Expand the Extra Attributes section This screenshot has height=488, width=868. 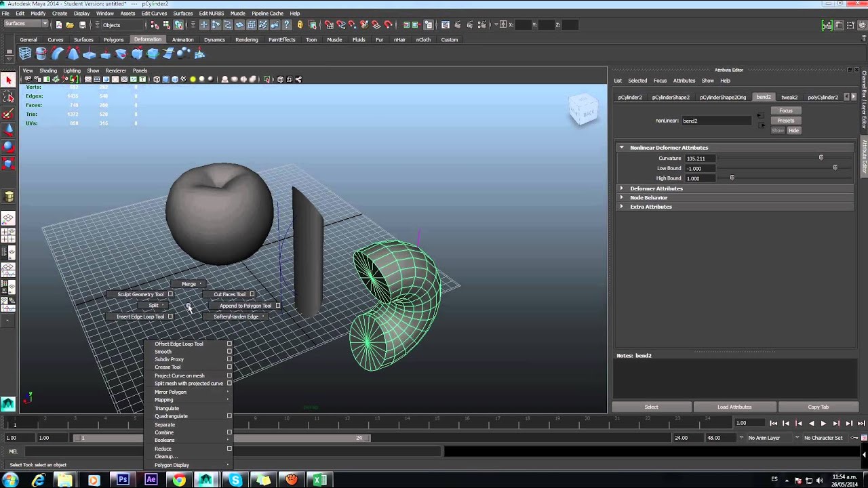coord(621,207)
